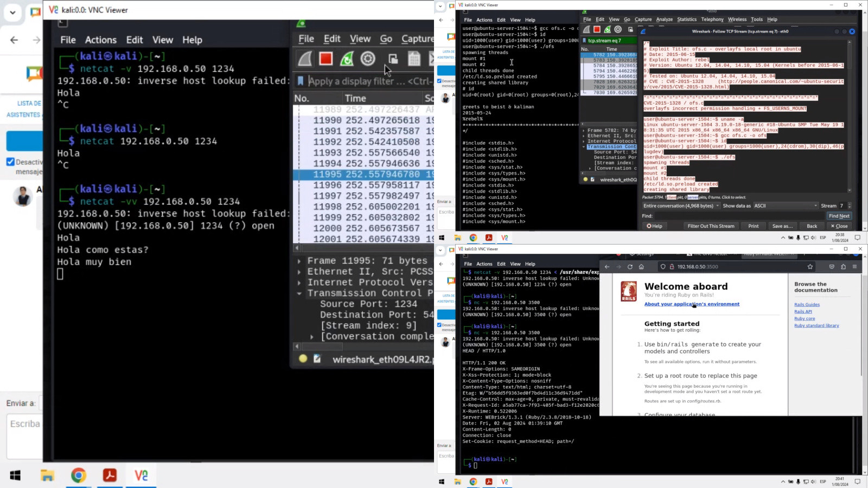The width and height of the screenshot is (868, 488).
Task: Click the Stream number stepper arrows
Action: click(850, 206)
